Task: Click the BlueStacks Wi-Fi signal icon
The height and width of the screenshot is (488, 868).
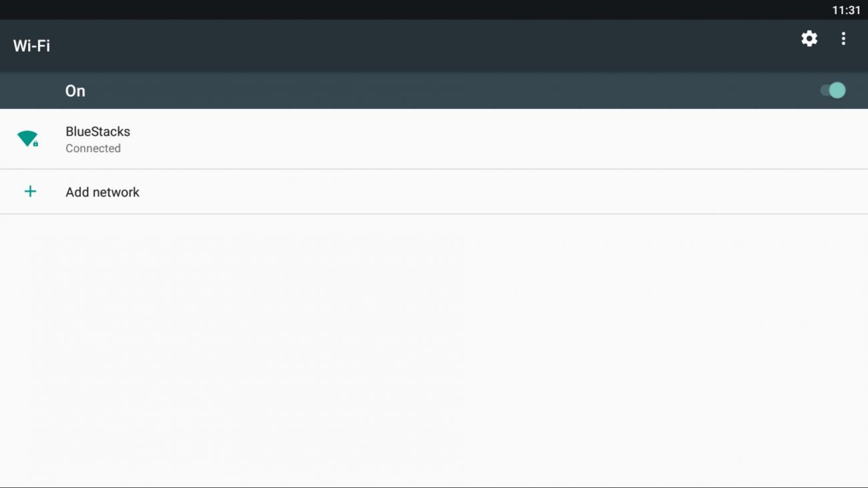Action: pyautogui.click(x=27, y=139)
